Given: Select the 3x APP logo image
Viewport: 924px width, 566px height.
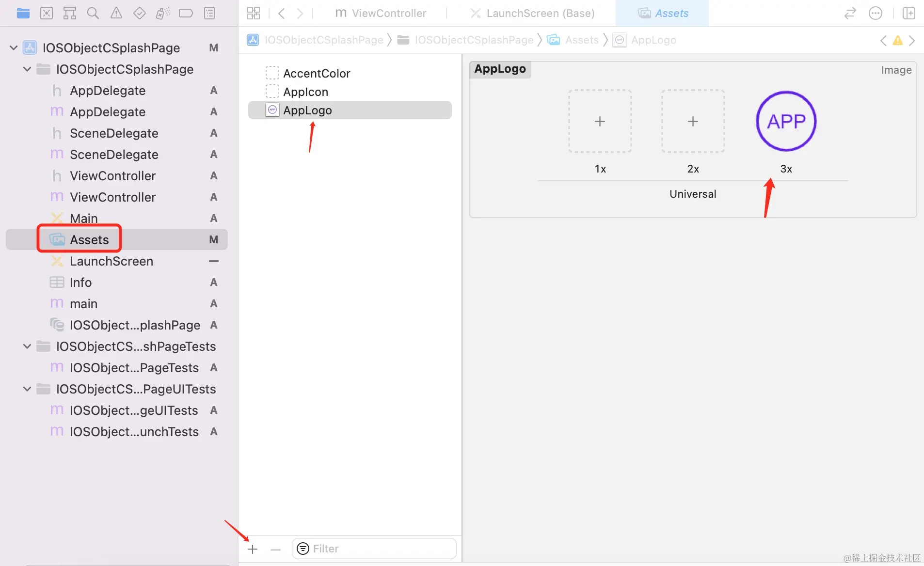Looking at the screenshot, I should point(786,121).
